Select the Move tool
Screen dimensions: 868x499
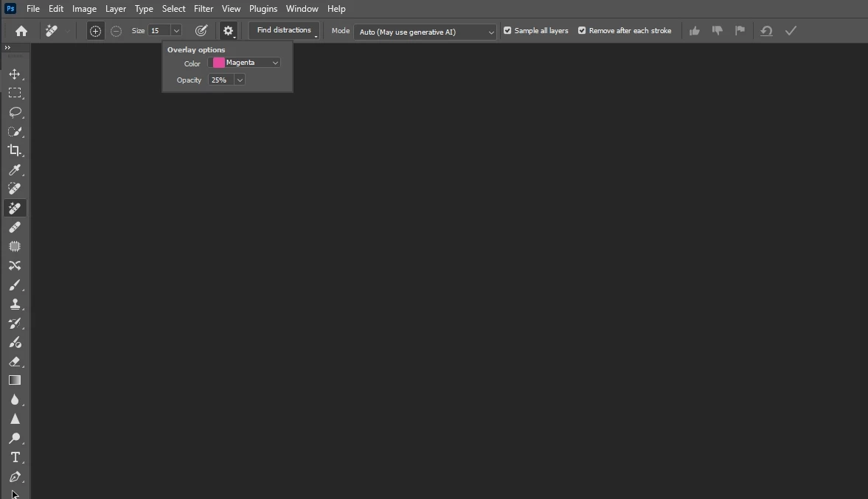(15, 74)
